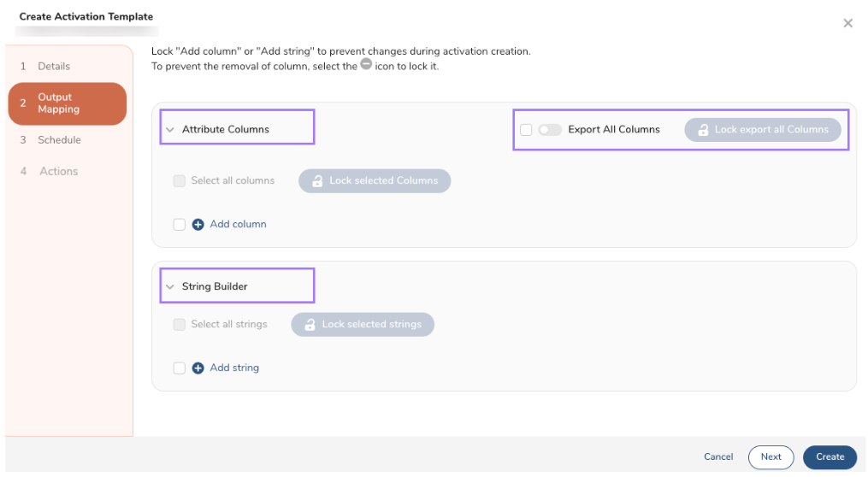The width and height of the screenshot is (868, 477).
Task: Open the Schedule step
Action: pyautogui.click(x=58, y=140)
